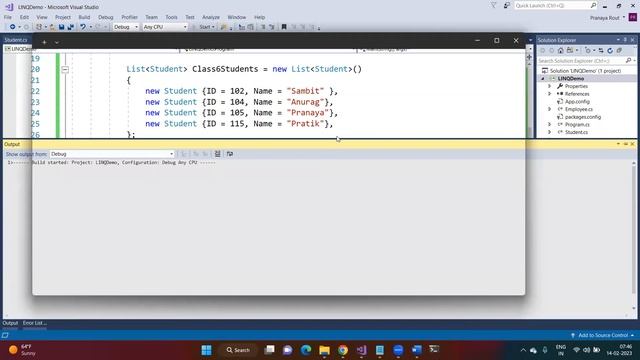
Task: Click the Save icon in the toolbar
Action: (x=61, y=27)
